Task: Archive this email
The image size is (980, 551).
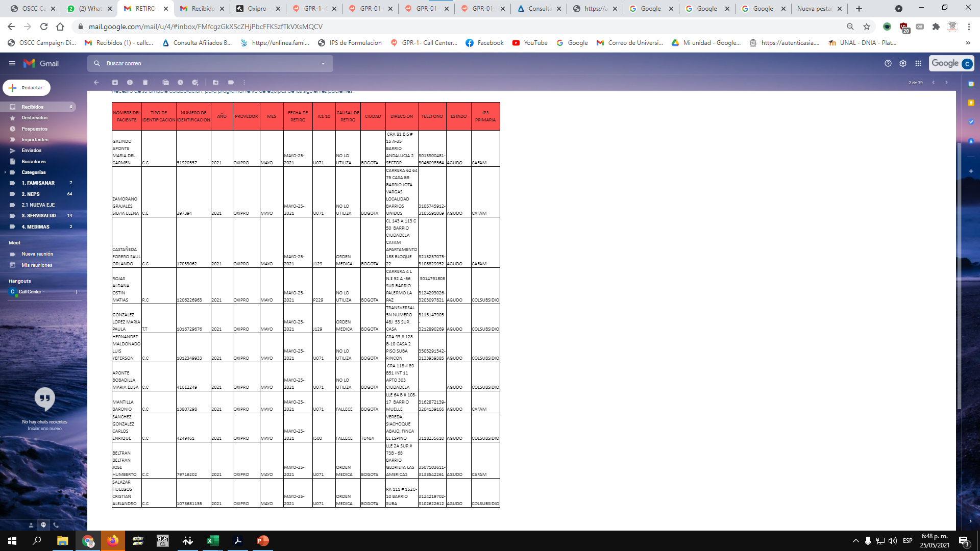Action: pos(115,82)
